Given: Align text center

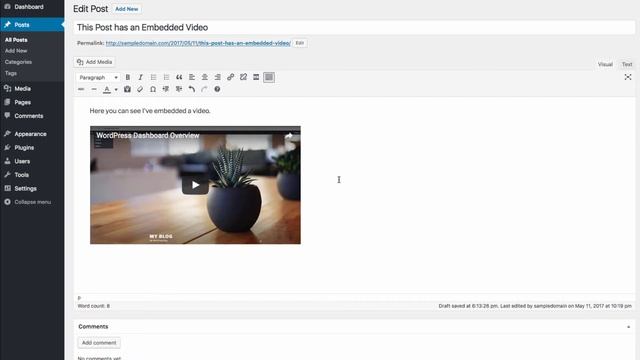Looking at the screenshot, I should [x=204, y=77].
